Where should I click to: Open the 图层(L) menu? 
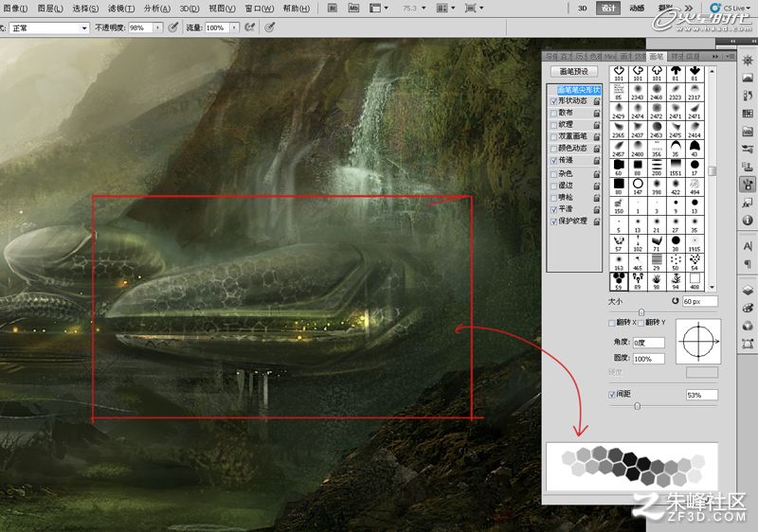(x=50, y=9)
